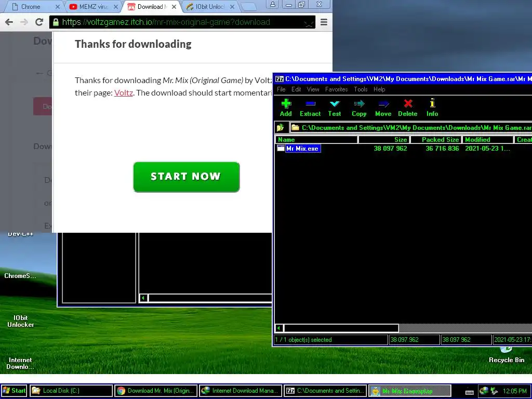Switch to Mr Mix Gameplay taskbar item
The image size is (532, 399).
point(409,391)
